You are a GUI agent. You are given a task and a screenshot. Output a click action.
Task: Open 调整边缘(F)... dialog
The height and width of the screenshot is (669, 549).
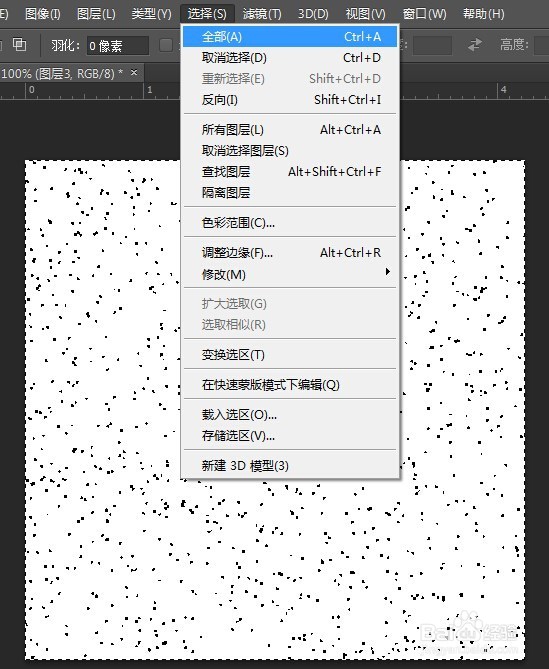click(290, 253)
